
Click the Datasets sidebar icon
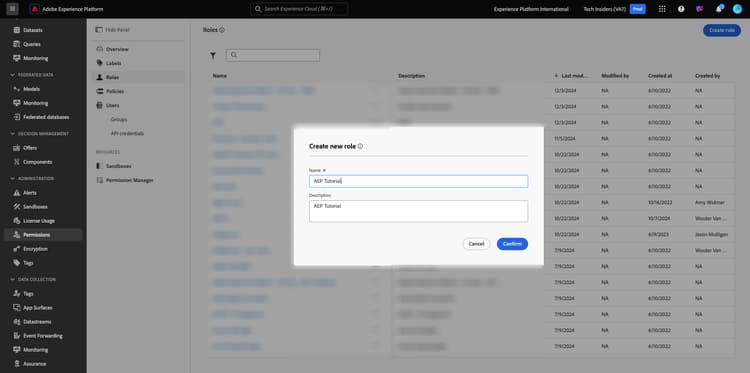tap(17, 30)
